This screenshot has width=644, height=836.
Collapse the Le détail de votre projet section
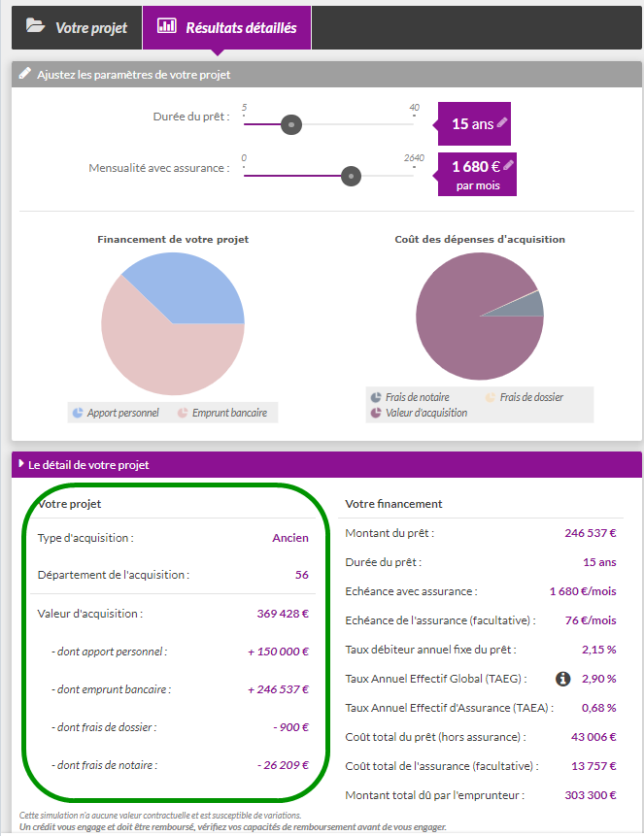point(88,465)
